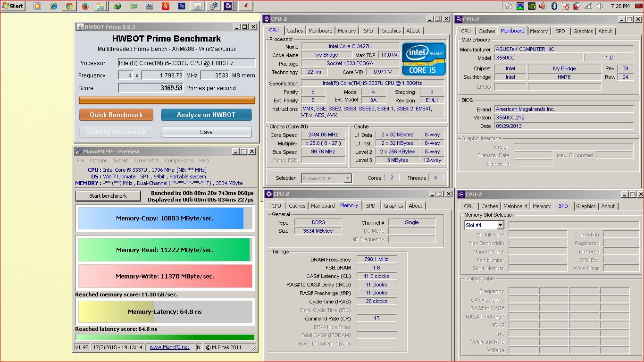The image size is (644, 362).
Task: Open the Slot #4 memory slot dropdown
Action: pyautogui.click(x=485, y=225)
